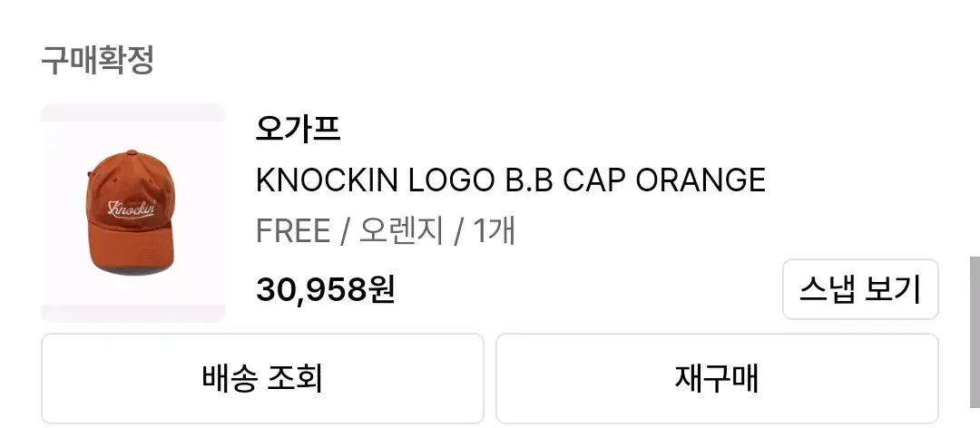Click the button on top of the cap photo
The image size is (980, 428).
(x=132, y=152)
